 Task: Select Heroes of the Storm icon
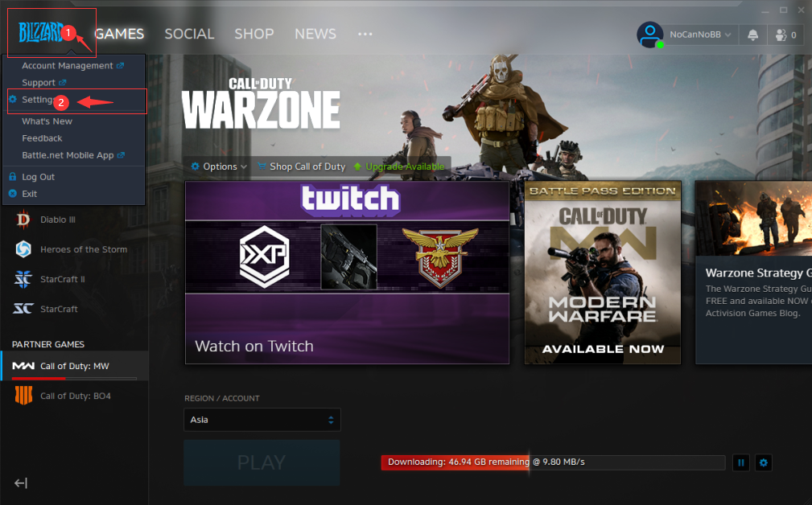(24, 249)
